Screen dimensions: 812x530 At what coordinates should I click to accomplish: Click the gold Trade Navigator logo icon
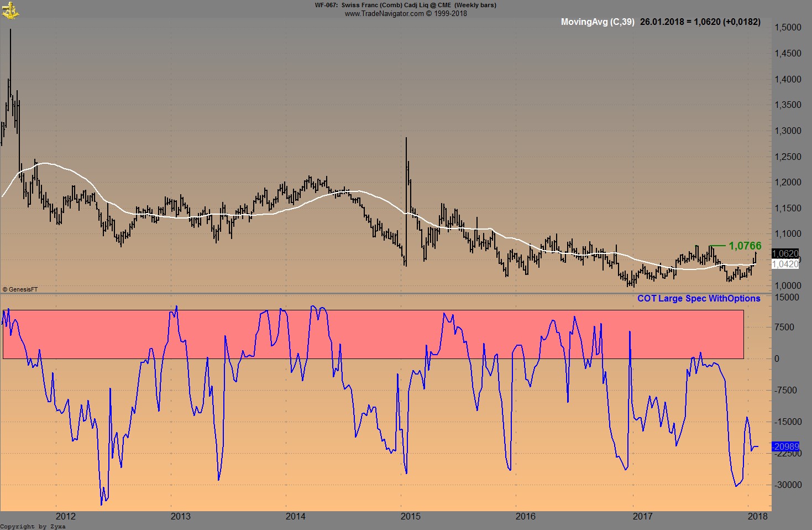10,10
